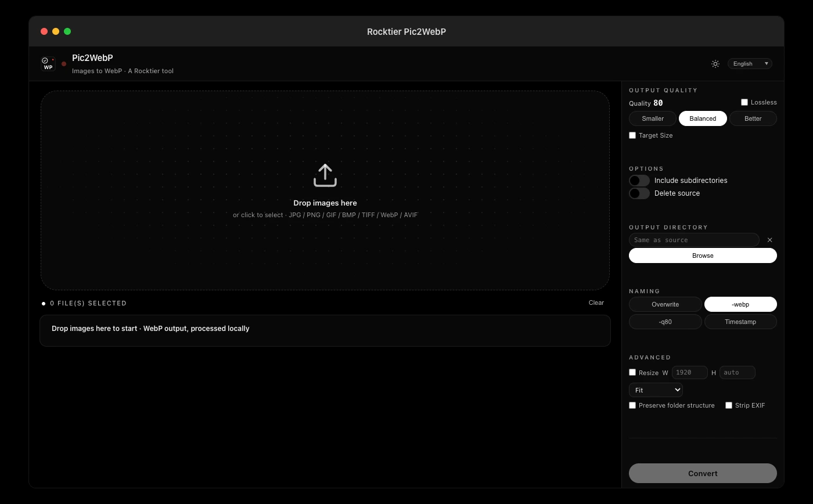
Task: Click the 0 FILE(S) SELECTED status text
Action: [x=88, y=303]
